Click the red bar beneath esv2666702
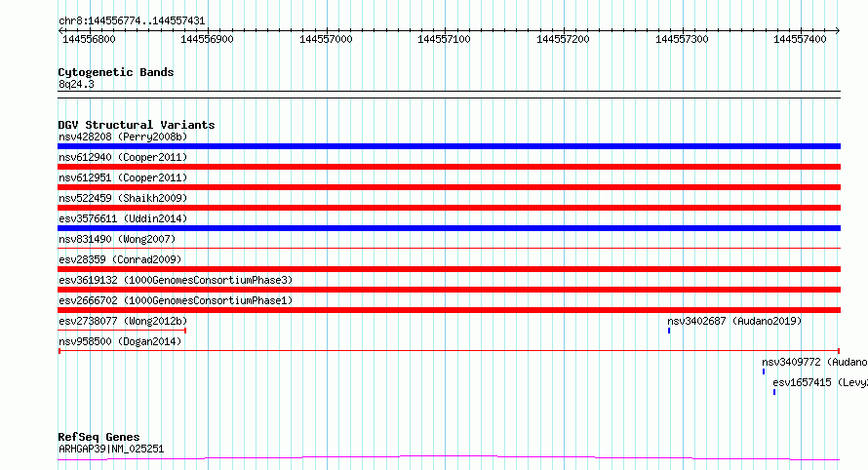Image resolution: width=868 pixels, height=470 pixels. 449,310
